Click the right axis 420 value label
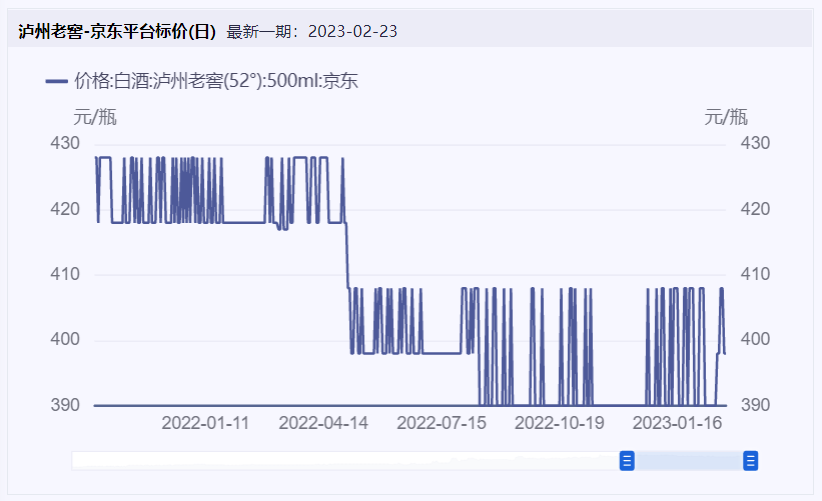This screenshot has height=501, width=822. coord(754,209)
